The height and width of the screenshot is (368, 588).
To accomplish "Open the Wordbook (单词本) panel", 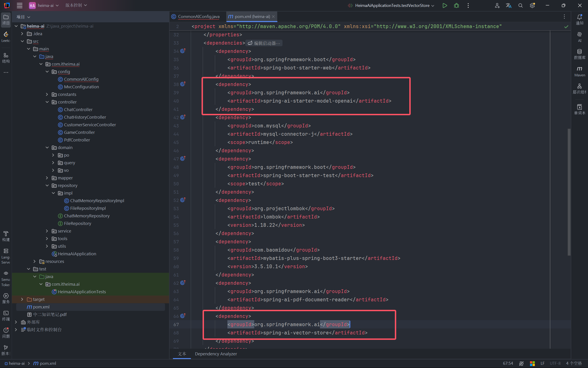I will pos(579,109).
